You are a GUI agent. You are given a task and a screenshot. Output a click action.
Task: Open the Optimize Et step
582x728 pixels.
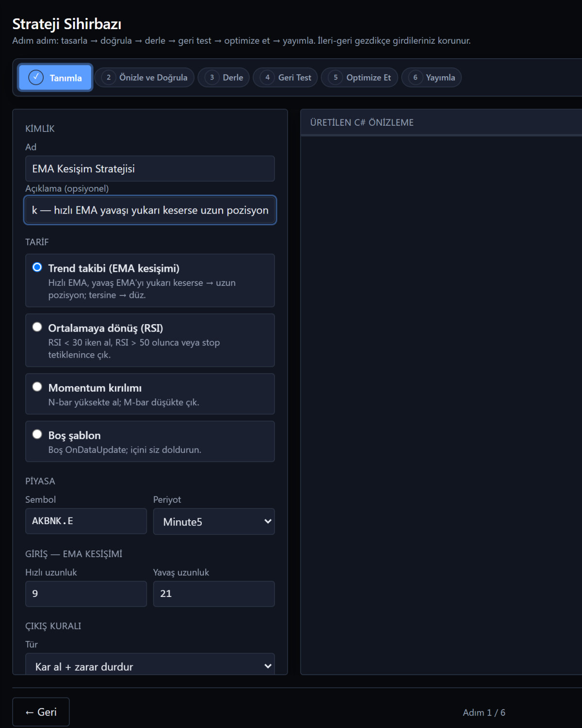(359, 78)
